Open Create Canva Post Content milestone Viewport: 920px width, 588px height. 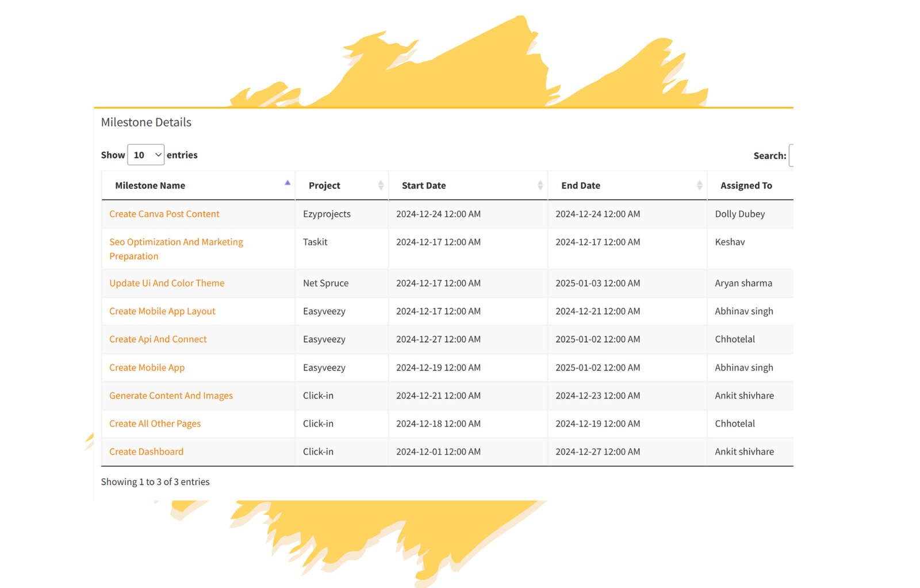(x=164, y=214)
